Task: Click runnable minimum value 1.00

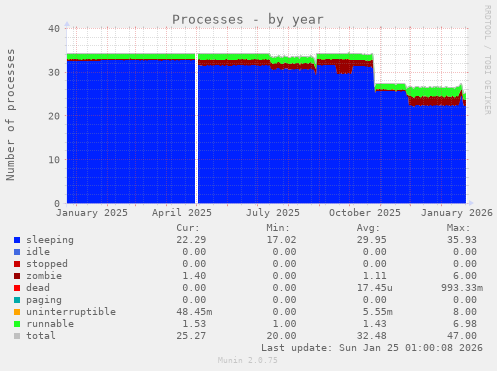Action: coord(284,324)
